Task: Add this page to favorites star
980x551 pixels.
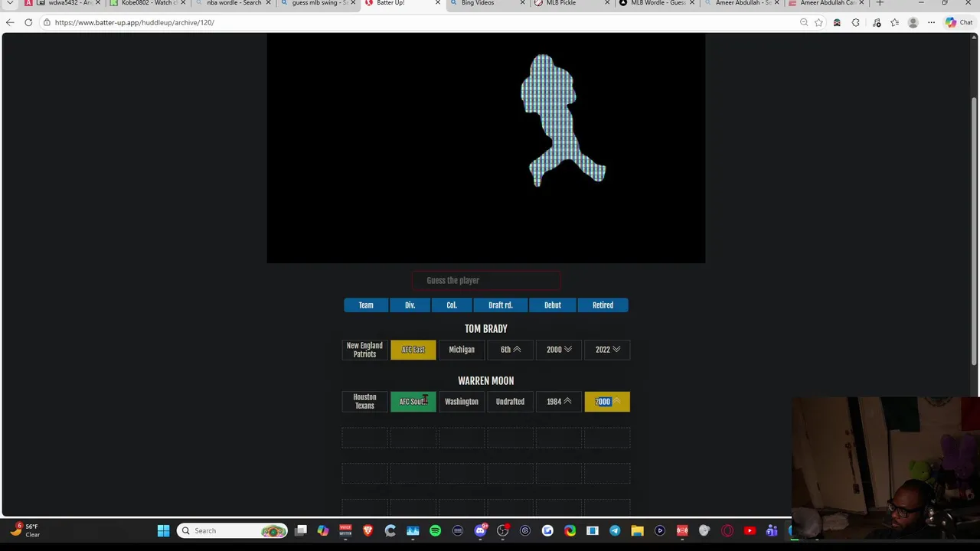Action: click(818, 22)
